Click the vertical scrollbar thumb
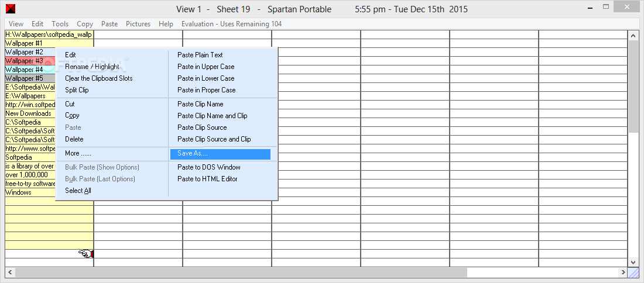This screenshot has height=283, width=644. [633, 87]
